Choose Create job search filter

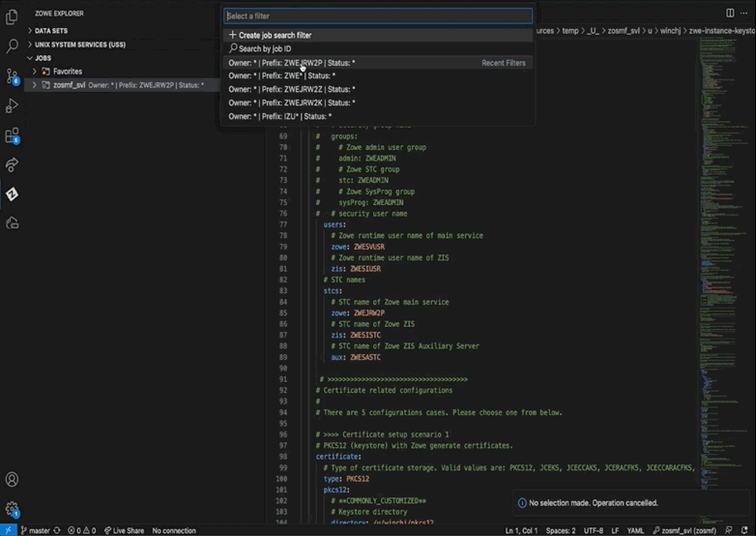tap(378, 35)
